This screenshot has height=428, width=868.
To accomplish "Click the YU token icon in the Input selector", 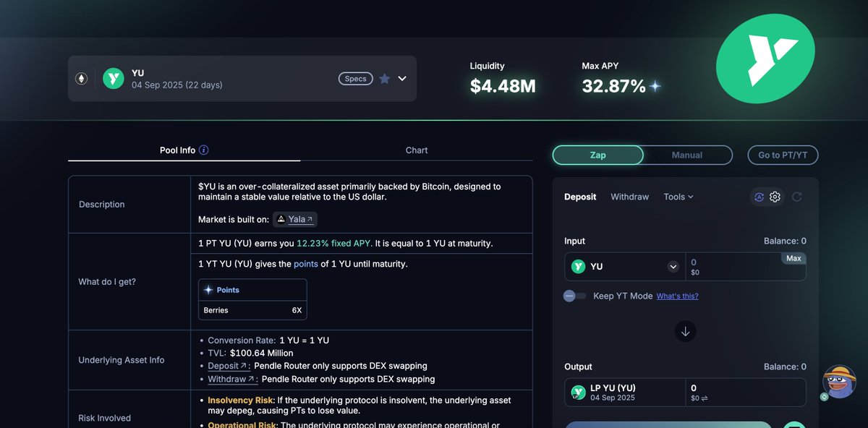I will click(578, 266).
